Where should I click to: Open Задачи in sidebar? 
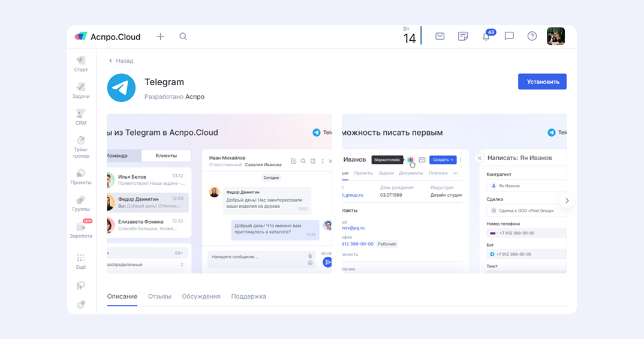(x=81, y=91)
